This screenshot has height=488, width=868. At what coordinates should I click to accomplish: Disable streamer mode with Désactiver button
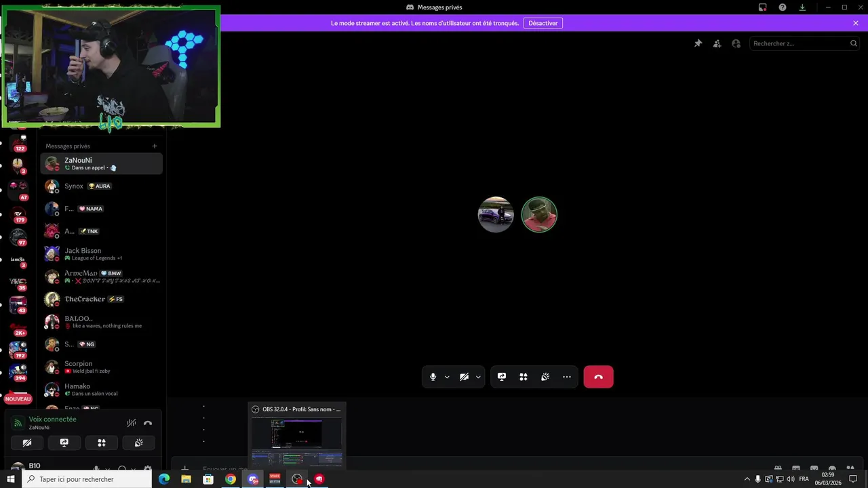point(543,23)
